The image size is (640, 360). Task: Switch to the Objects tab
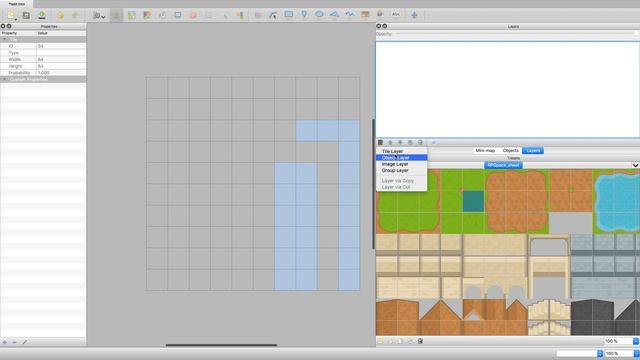pos(511,151)
